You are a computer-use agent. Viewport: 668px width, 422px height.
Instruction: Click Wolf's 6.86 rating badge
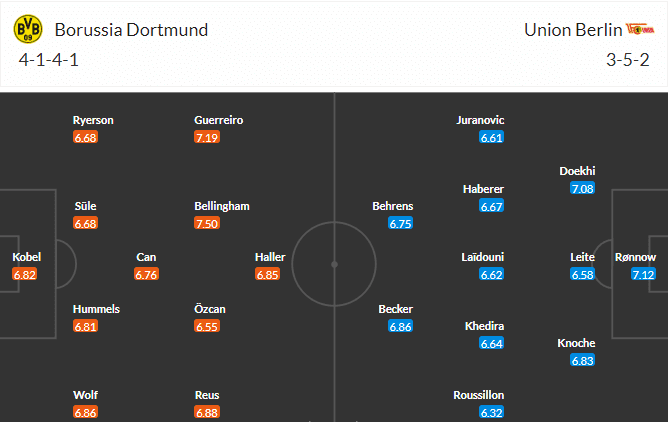click(86, 412)
